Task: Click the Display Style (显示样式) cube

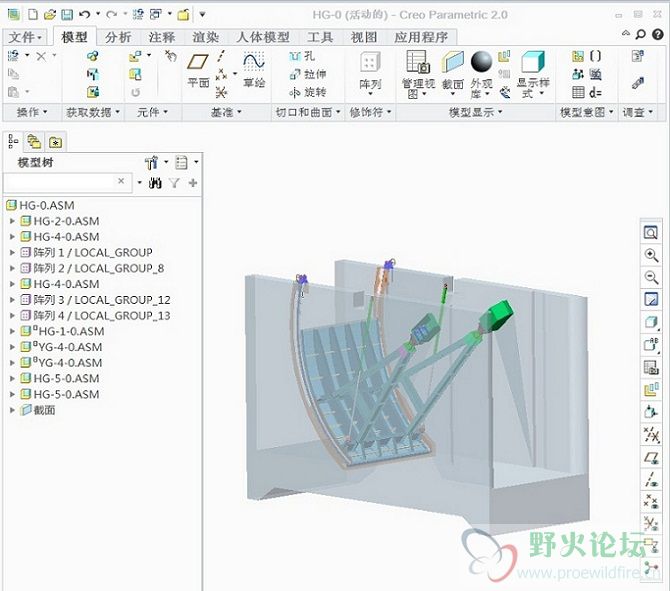Action: (x=533, y=75)
